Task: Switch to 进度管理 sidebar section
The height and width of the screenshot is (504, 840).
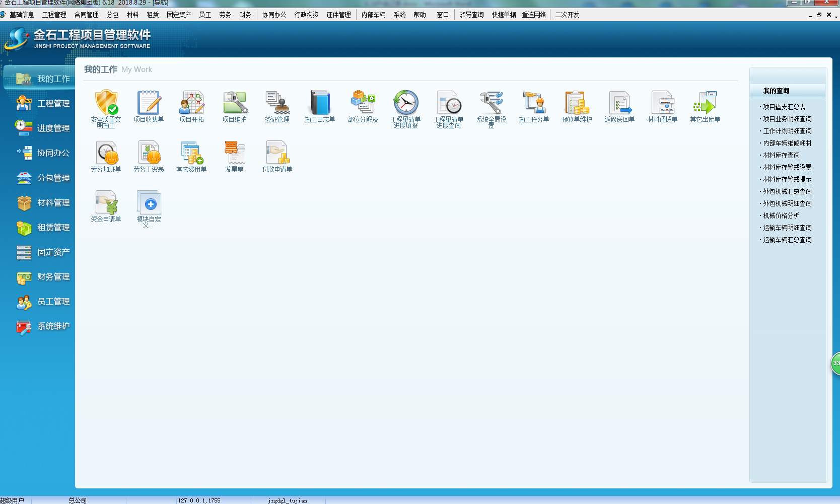Action: [43, 128]
